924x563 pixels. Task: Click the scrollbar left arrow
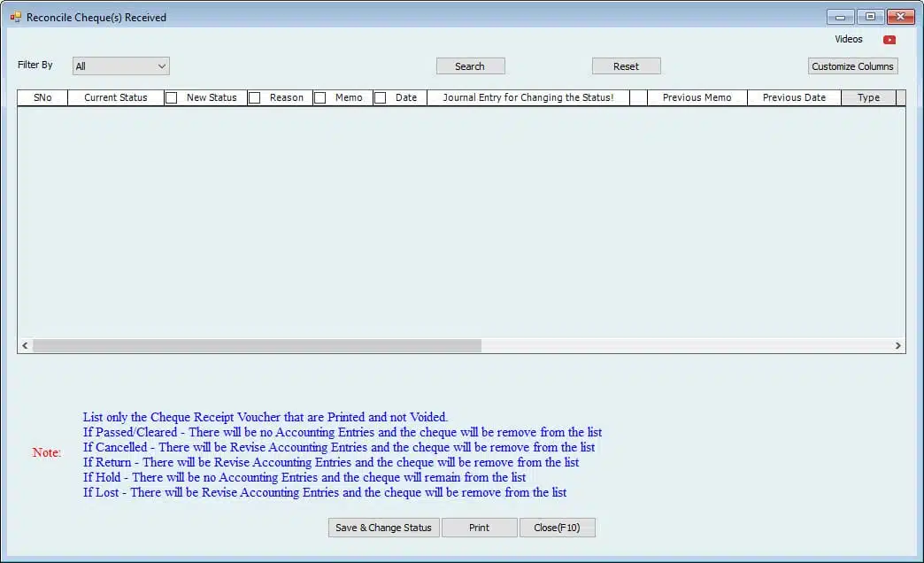[x=25, y=346]
